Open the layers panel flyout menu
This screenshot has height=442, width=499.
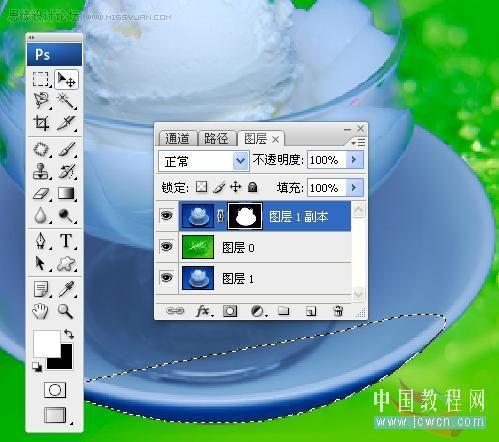pos(359,143)
